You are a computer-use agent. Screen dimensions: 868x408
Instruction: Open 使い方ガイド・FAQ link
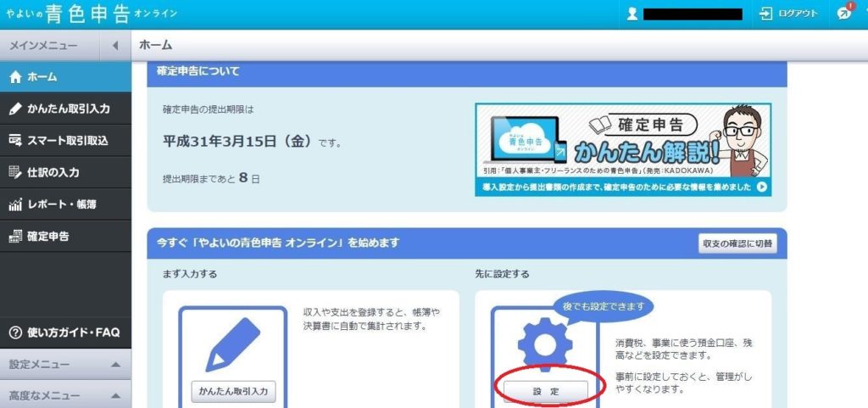tap(66, 333)
